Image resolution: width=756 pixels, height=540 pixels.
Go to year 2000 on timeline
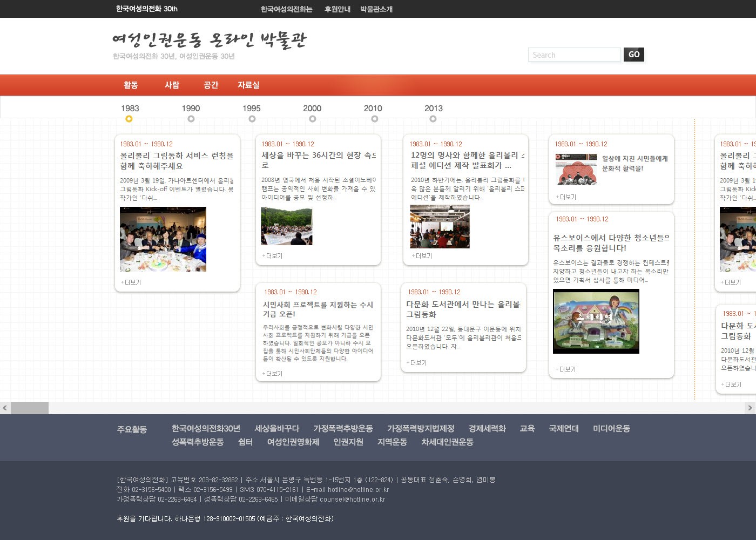(x=312, y=119)
